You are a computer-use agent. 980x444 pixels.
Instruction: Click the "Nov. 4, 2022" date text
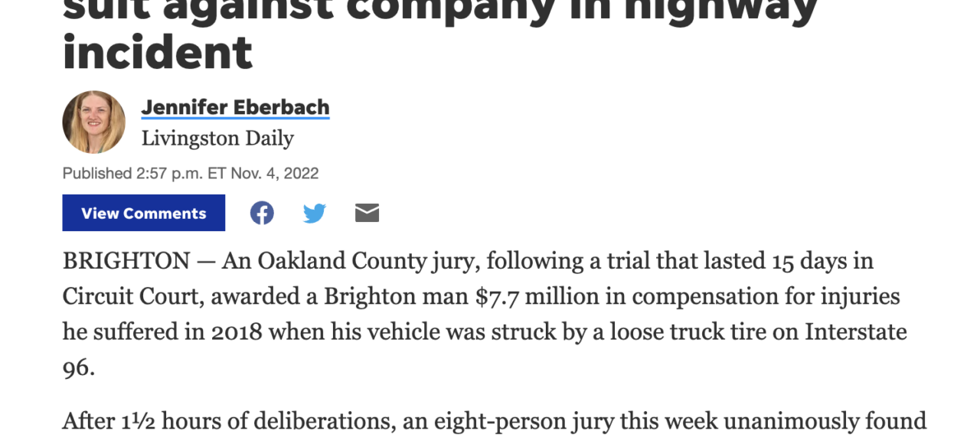pos(274,173)
